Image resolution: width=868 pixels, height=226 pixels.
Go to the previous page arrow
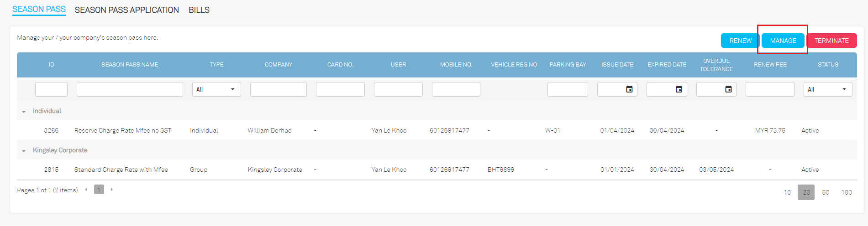click(x=86, y=190)
